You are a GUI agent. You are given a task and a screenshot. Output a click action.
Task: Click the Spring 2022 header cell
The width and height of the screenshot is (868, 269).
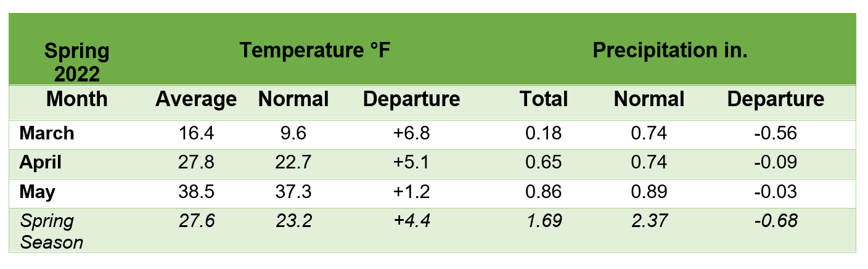(x=76, y=62)
